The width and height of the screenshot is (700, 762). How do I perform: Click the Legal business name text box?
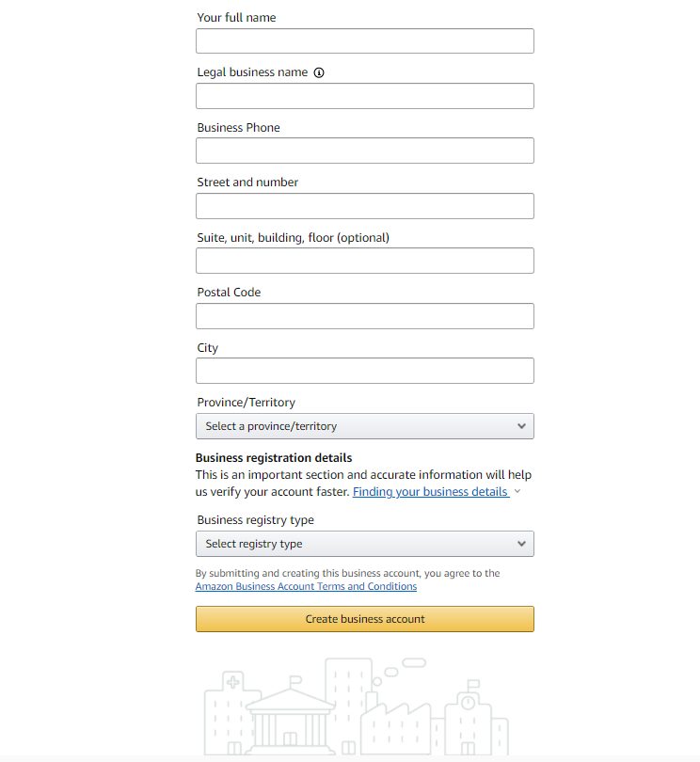pyautogui.click(x=364, y=95)
